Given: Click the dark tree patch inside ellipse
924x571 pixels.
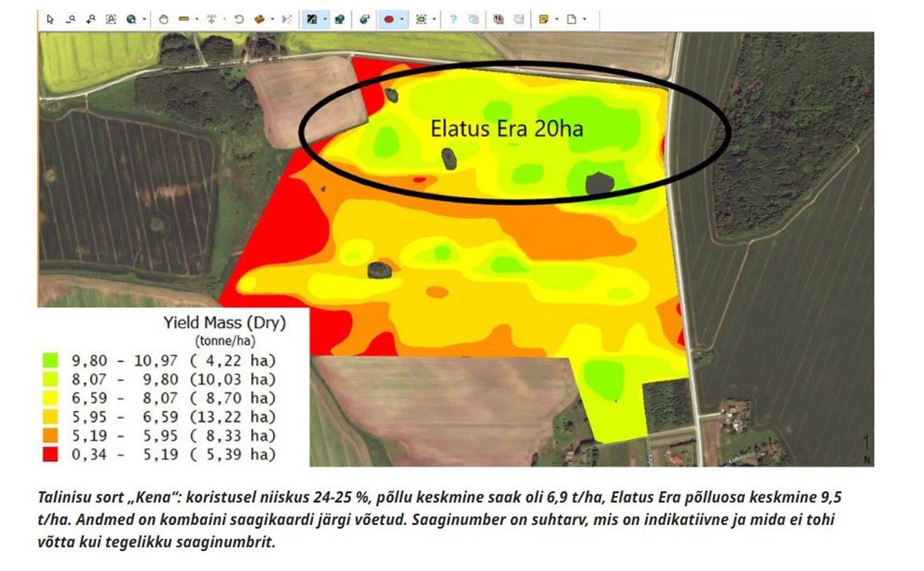Looking at the screenshot, I should click(x=449, y=159).
